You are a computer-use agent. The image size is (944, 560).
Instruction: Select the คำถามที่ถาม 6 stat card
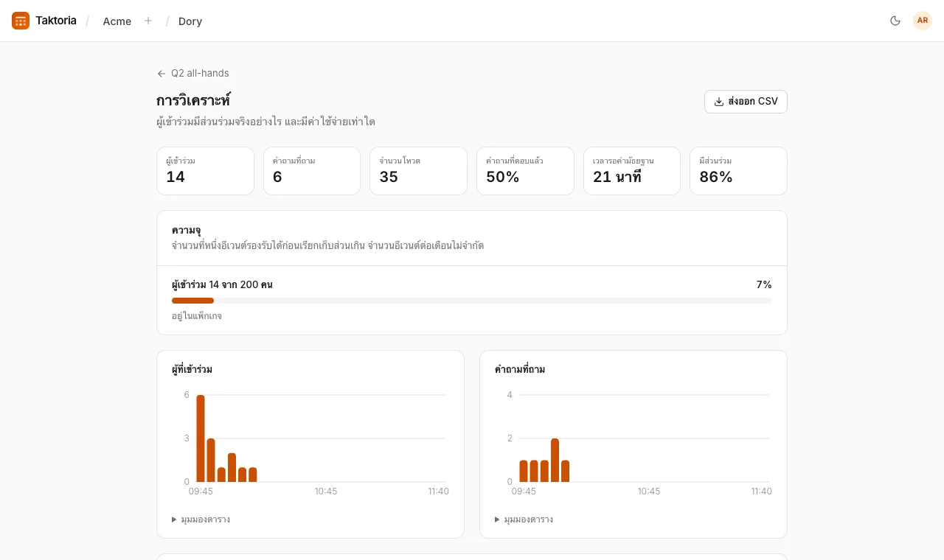pos(312,171)
